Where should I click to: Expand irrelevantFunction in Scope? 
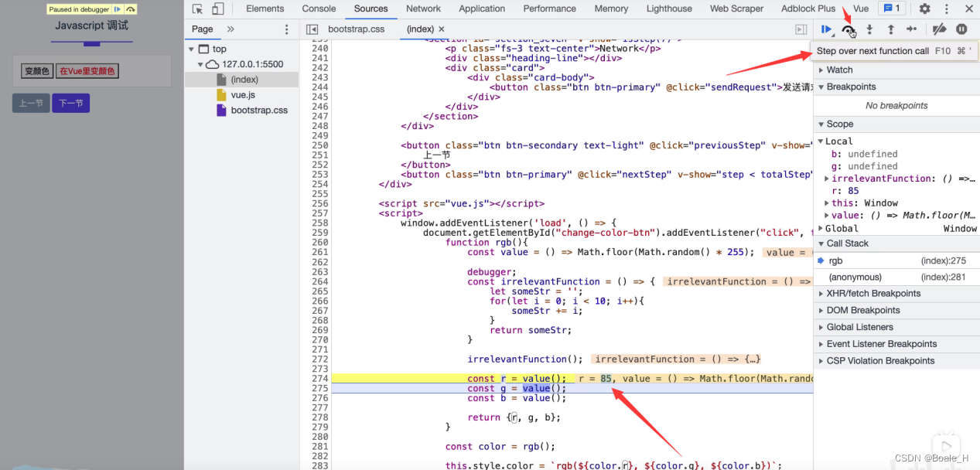pyautogui.click(x=828, y=179)
